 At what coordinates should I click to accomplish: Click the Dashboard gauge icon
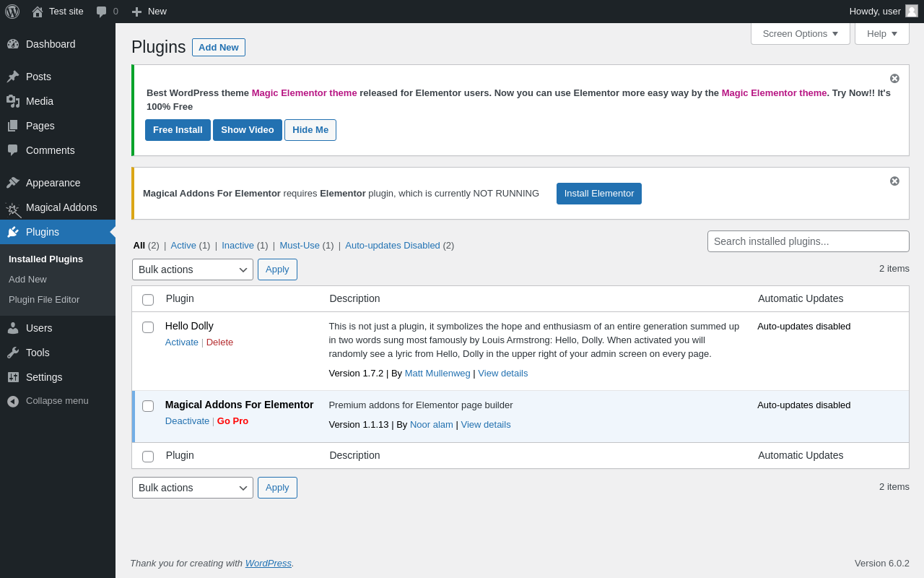click(13, 44)
